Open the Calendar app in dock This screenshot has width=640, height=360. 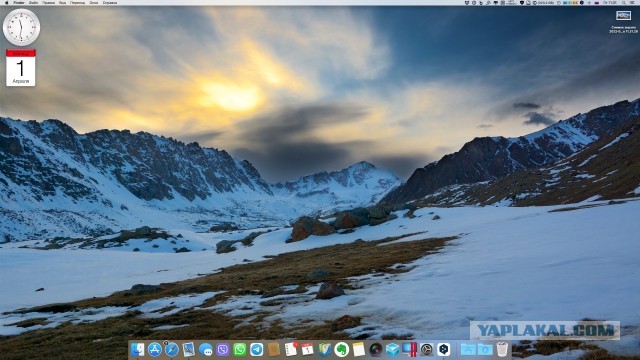307,349
